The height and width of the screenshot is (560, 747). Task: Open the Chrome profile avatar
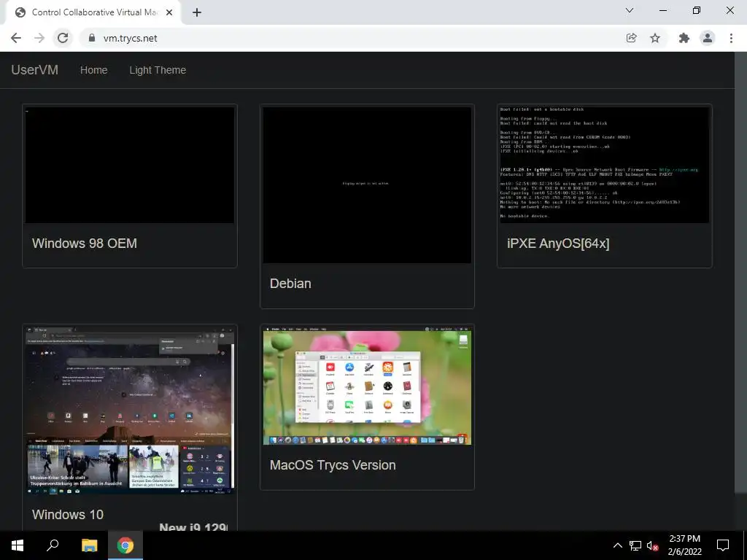tap(708, 38)
